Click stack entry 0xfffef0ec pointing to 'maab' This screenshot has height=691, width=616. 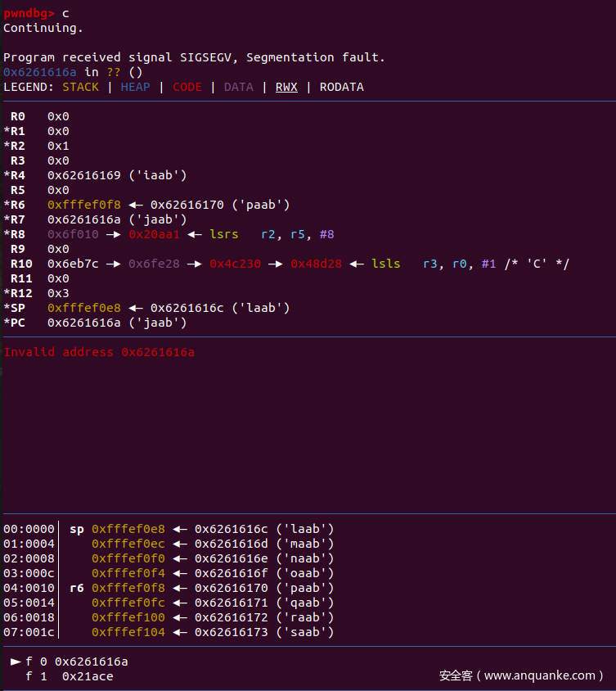128,544
